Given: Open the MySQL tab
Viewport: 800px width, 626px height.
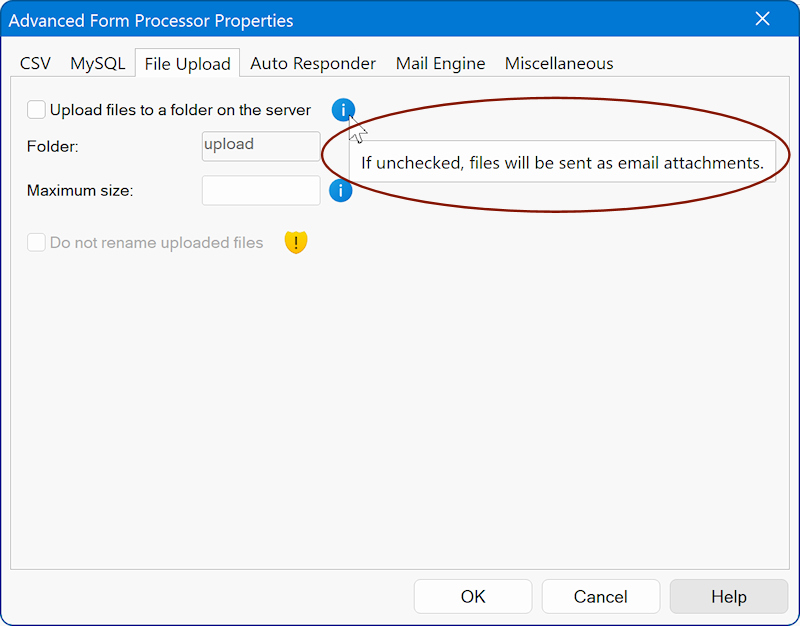Looking at the screenshot, I should coord(97,63).
